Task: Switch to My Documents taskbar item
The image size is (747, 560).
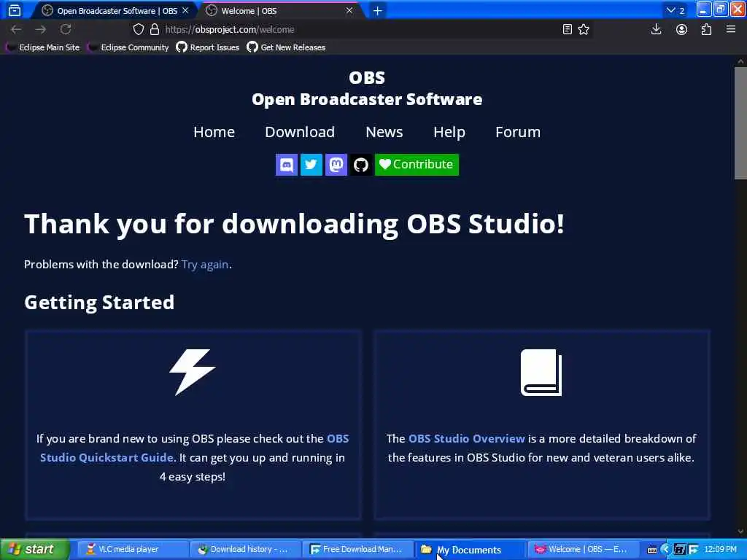Action: pos(471,550)
